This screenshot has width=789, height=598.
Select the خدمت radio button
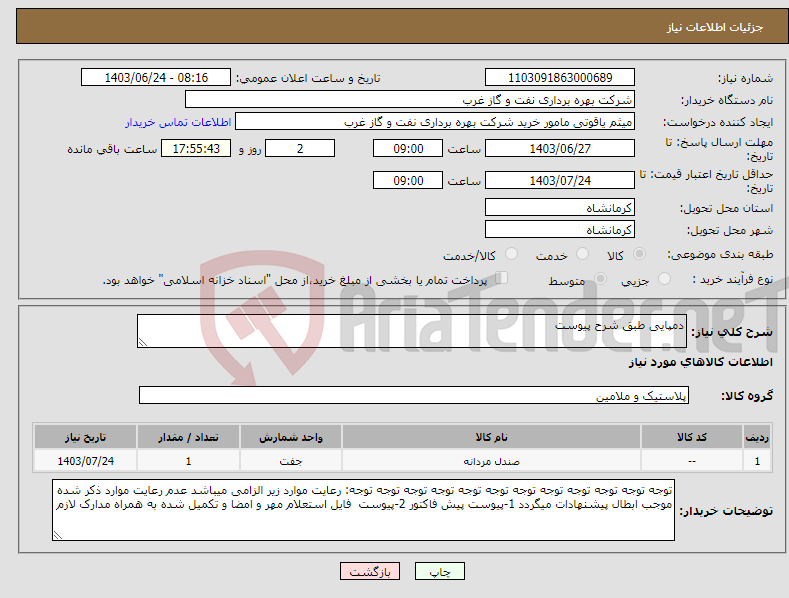pyautogui.click(x=582, y=254)
